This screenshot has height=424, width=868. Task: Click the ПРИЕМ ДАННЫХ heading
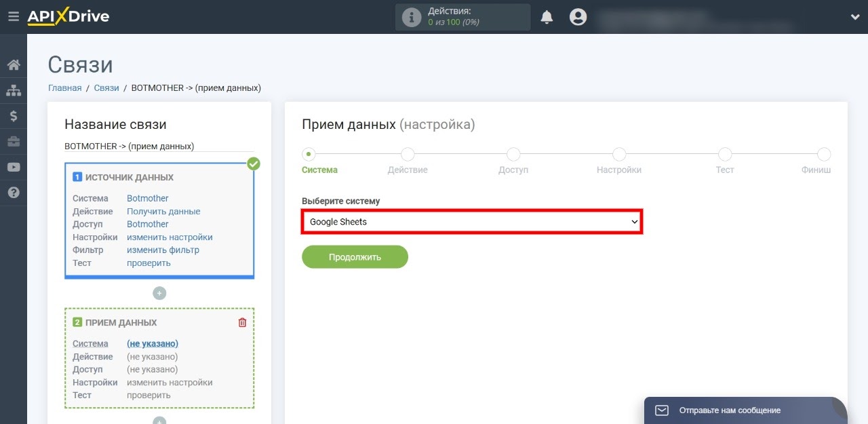[x=121, y=322]
